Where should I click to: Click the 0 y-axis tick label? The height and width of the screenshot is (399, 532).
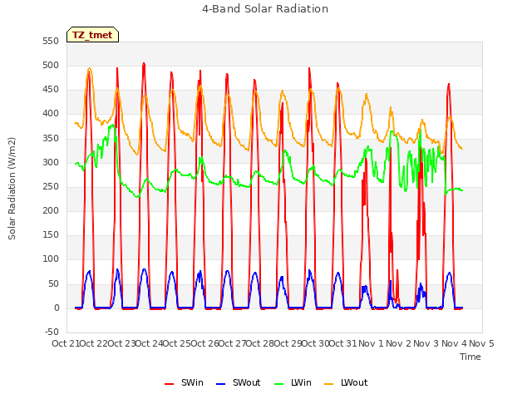[x=57, y=308]
